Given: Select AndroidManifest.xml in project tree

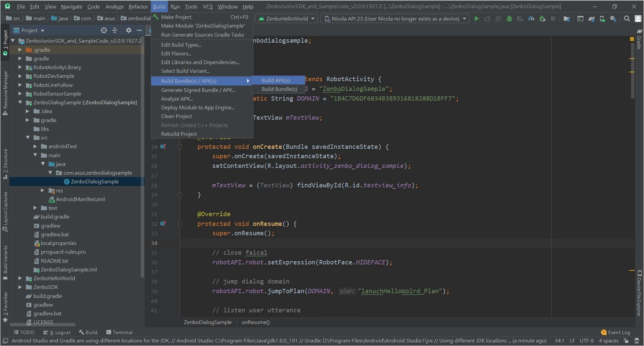Looking at the screenshot, I should pos(77,199).
